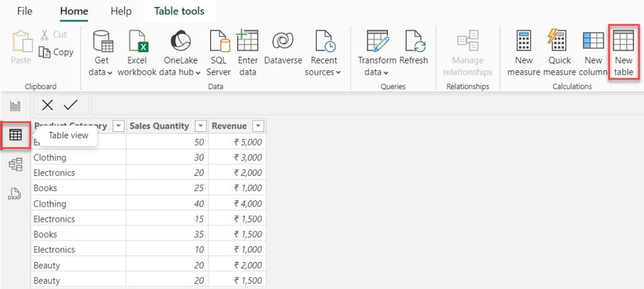Image resolution: width=644 pixels, height=289 pixels.
Task: Open Recent sources list
Action: [324, 53]
